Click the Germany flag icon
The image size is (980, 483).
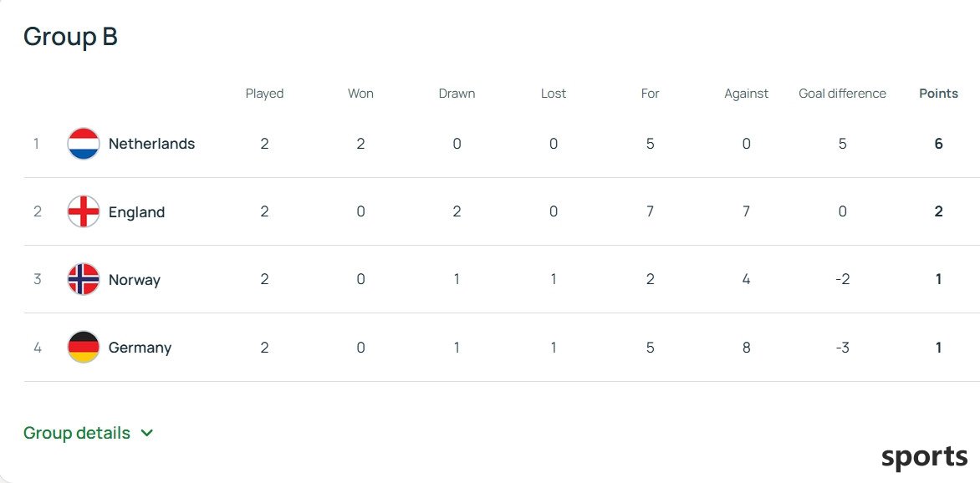pyautogui.click(x=83, y=347)
